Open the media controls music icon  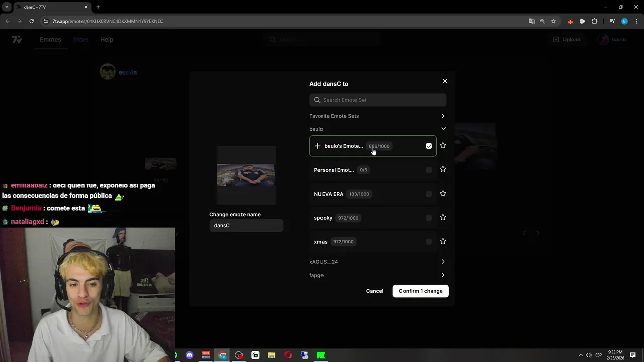612,21
